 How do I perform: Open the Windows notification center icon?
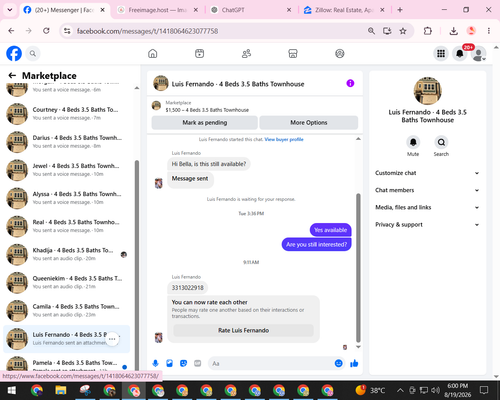coord(484,390)
